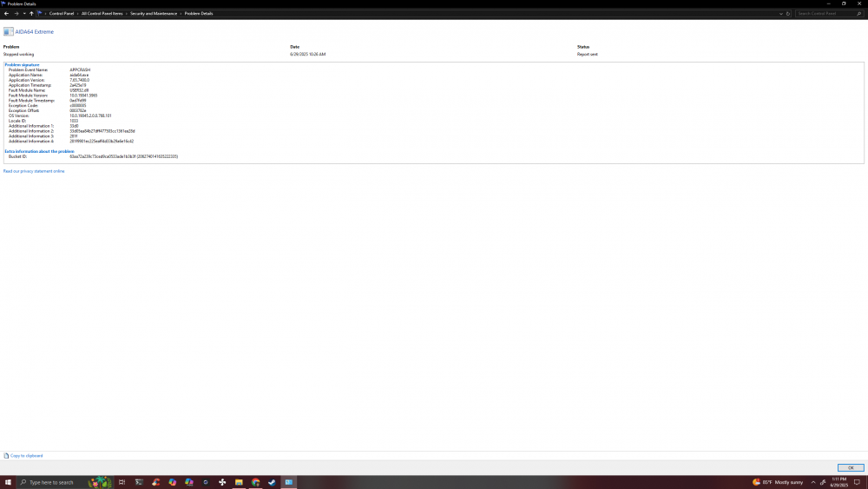Open the fan-shaped app in the taskbar
868x489 pixels.
pos(222,482)
